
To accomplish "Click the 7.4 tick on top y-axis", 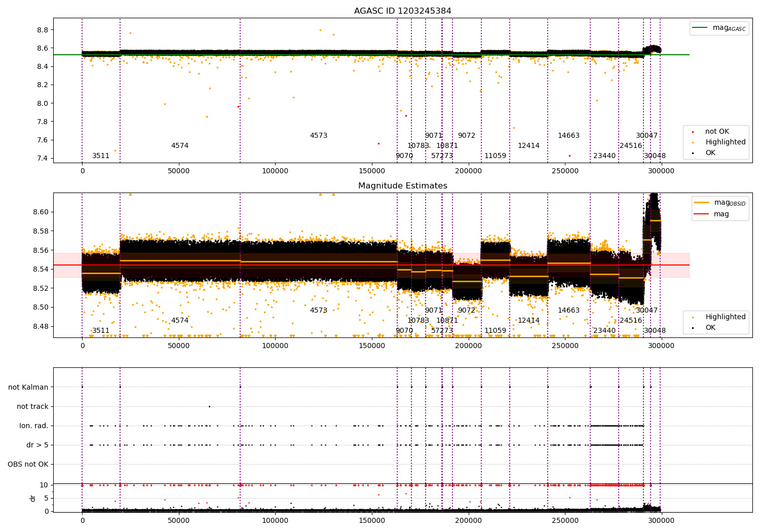I will click(43, 159).
